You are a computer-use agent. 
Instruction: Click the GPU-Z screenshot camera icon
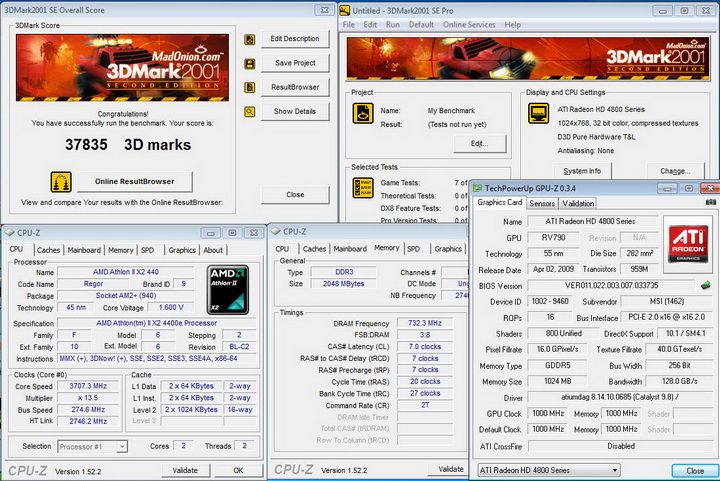coord(710,202)
